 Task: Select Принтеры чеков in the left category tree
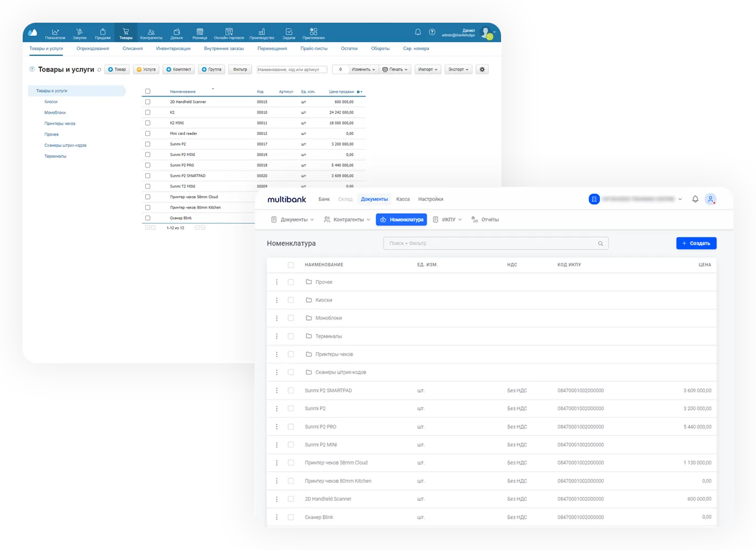pyautogui.click(x=60, y=124)
